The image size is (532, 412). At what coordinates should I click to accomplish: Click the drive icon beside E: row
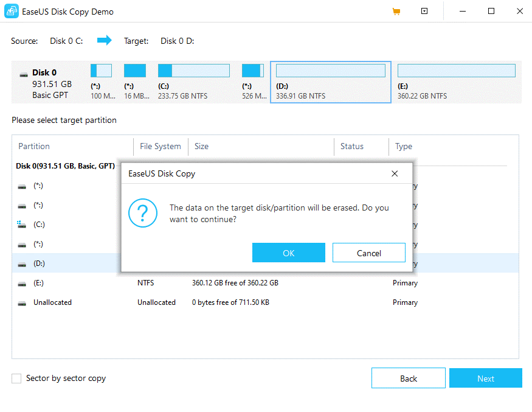pos(22,284)
